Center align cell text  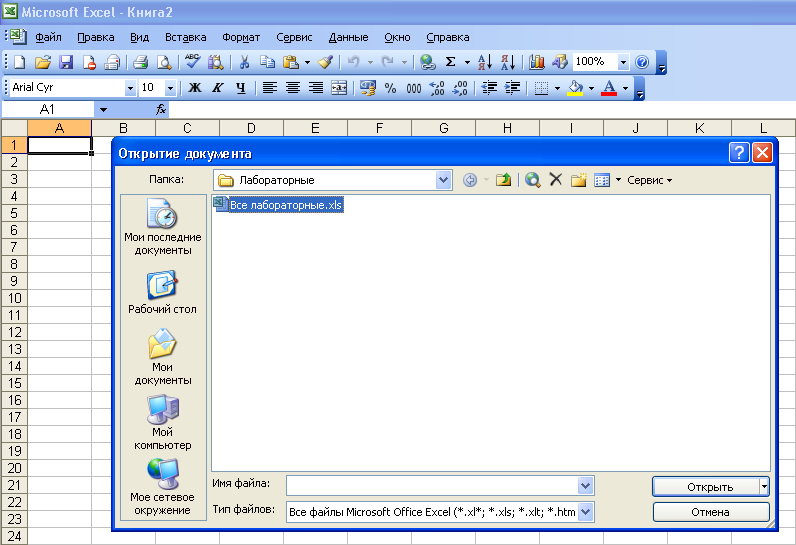click(292, 88)
